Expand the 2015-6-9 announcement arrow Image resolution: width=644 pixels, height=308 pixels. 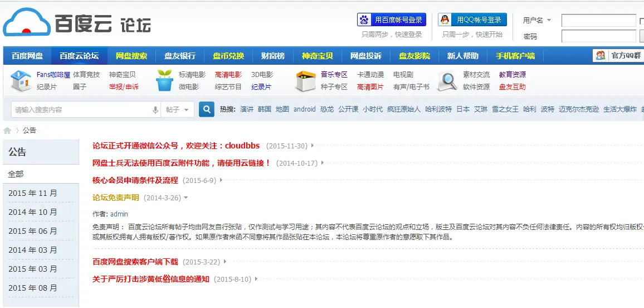pos(221,180)
